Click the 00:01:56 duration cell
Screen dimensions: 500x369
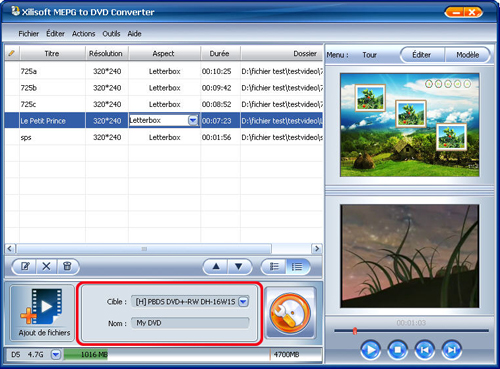(x=217, y=137)
